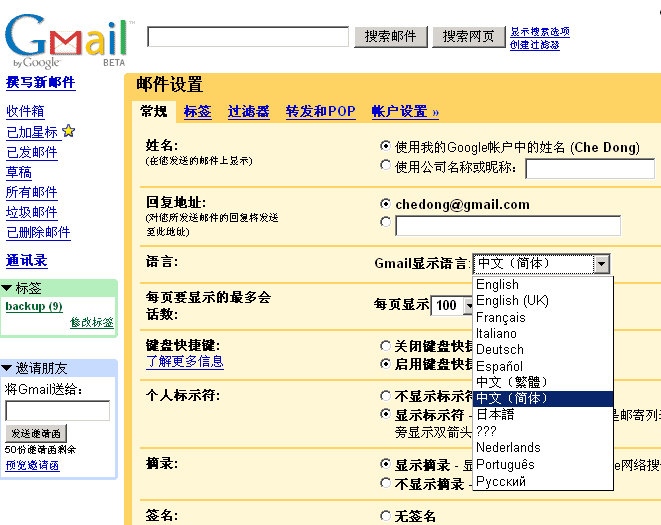The image size is (661, 525).
Task: Click the 搜索邮件 button
Action: (x=390, y=36)
